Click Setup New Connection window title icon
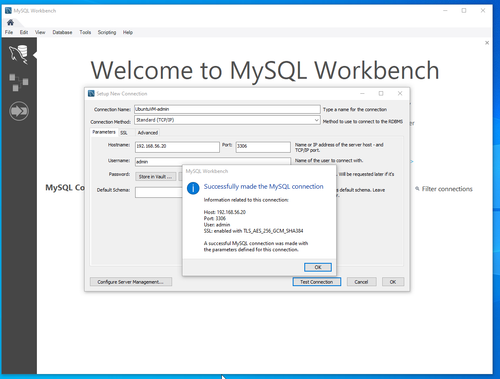Image resolution: width=500 pixels, height=379 pixels. point(91,93)
